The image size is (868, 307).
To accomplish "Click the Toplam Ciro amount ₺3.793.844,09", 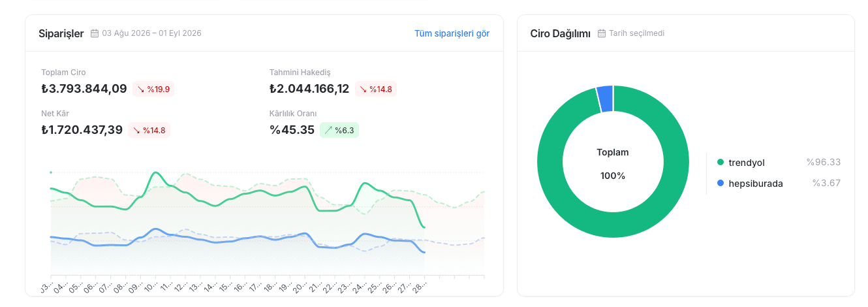I will tap(84, 89).
